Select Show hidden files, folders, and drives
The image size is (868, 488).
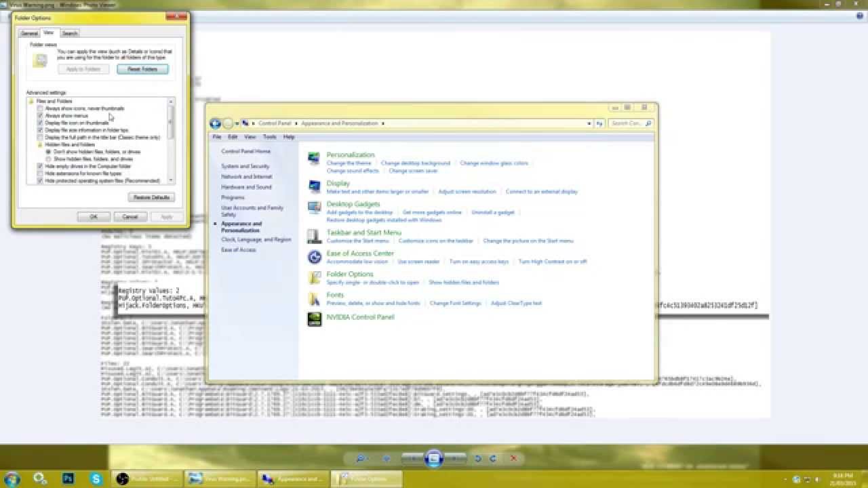coord(49,159)
